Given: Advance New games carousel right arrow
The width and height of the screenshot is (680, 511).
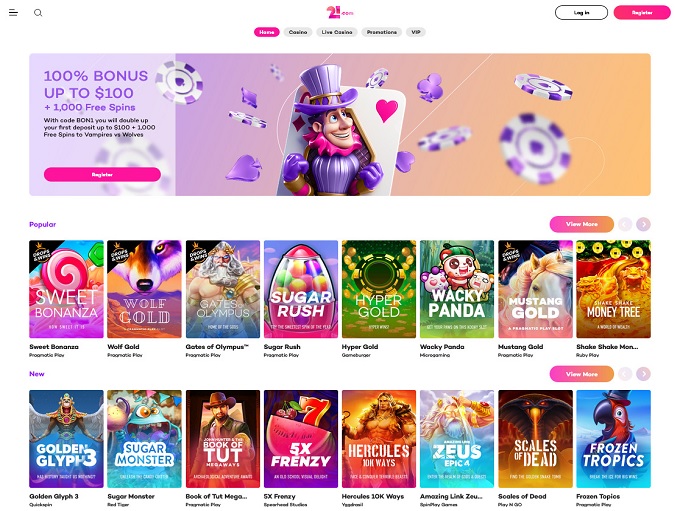Looking at the screenshot, I should tap(643, 373).
